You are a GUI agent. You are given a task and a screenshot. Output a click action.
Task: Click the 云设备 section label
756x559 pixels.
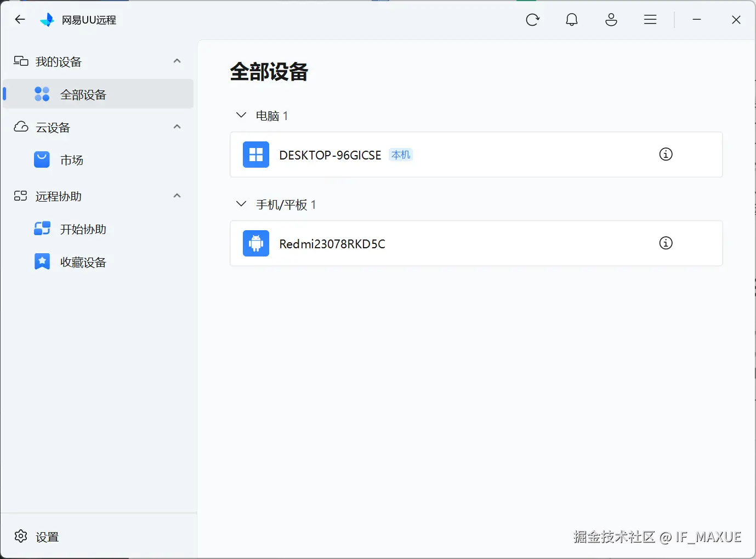(53, 127)
